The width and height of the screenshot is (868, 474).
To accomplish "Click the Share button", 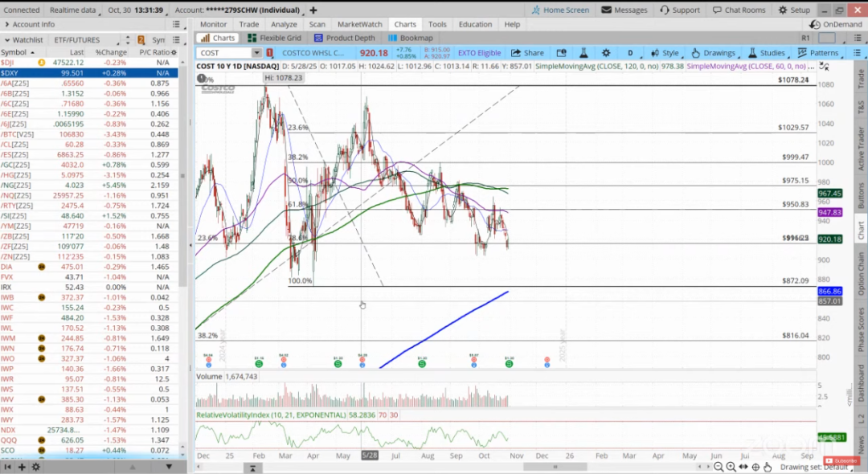I will [x=527, y=52].
